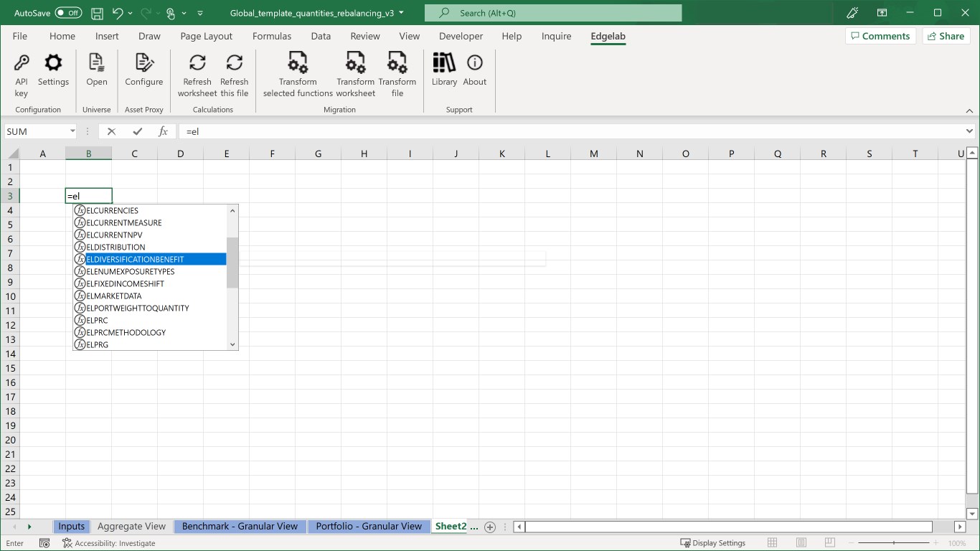This screenshot has width=980, height=551.
Task: Cancel the formula entry
Action: 111,131
